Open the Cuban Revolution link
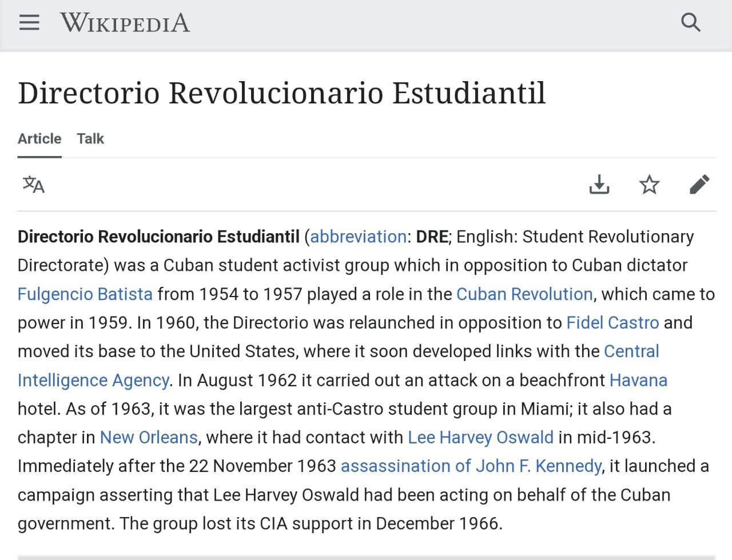 (x=524, y=294)
